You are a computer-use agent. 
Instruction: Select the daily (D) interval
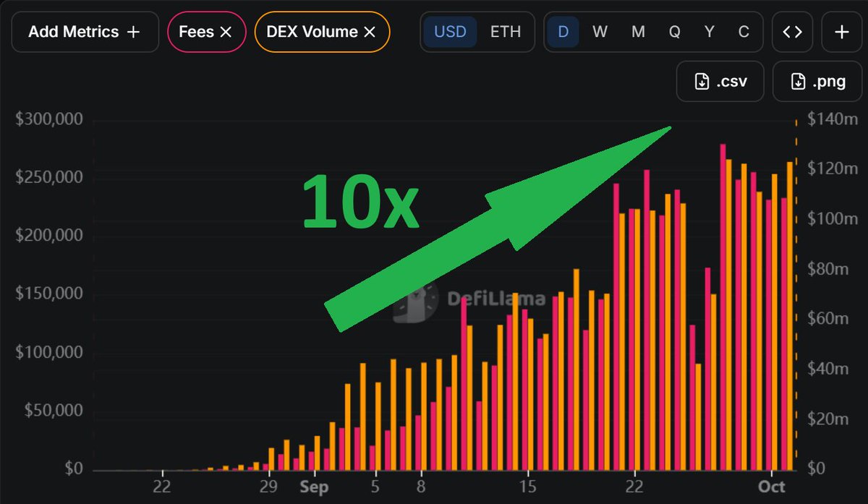(x=563, y=32)
